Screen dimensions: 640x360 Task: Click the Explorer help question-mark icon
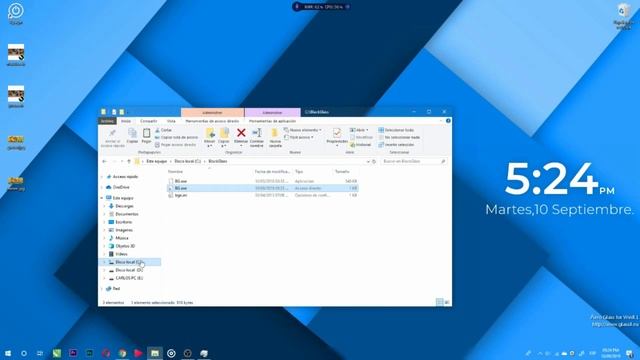coord(448,121)
